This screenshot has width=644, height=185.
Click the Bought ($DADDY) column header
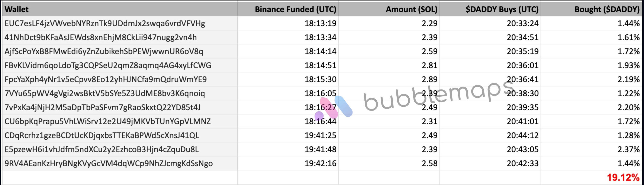coord(607,9)
